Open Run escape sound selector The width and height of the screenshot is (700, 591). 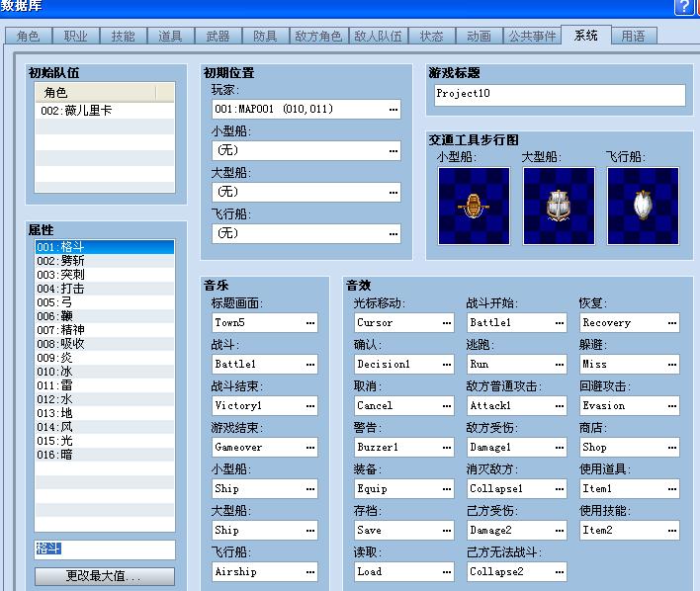click(560, 365)
